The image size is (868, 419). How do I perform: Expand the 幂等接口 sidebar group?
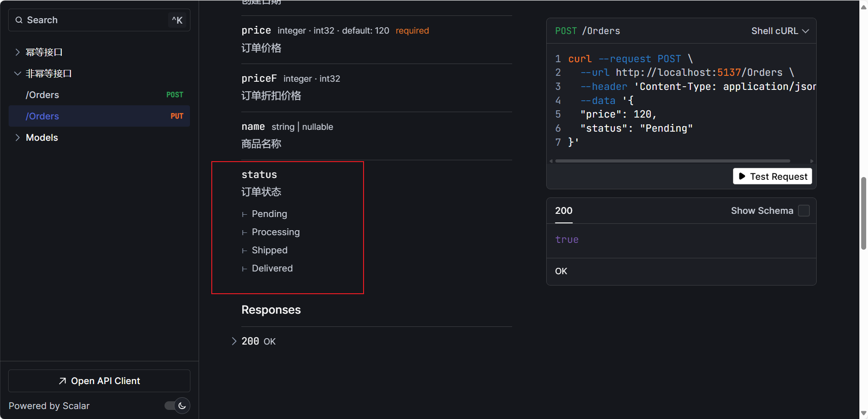pos(17,52)
